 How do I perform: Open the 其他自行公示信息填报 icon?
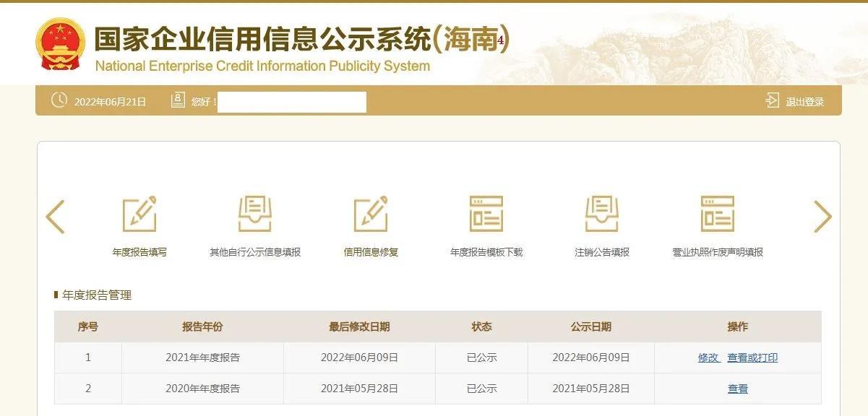[x=254, y=214]
